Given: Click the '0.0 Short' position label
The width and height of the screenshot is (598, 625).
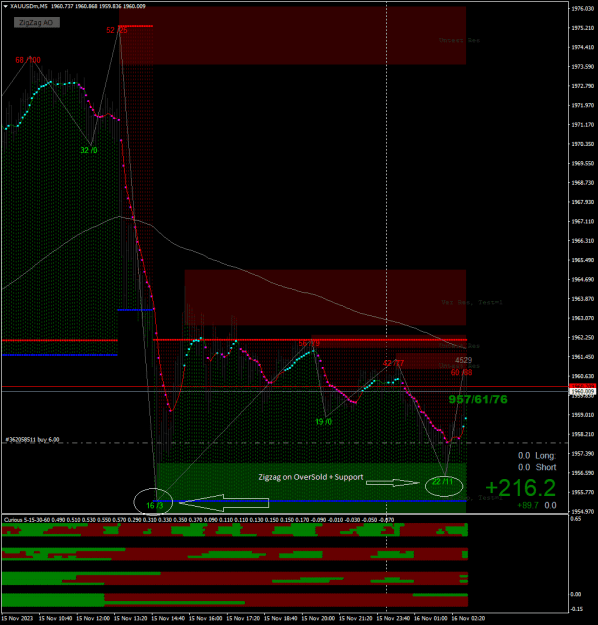Looking at the screenshot, I should coord(537,467).
